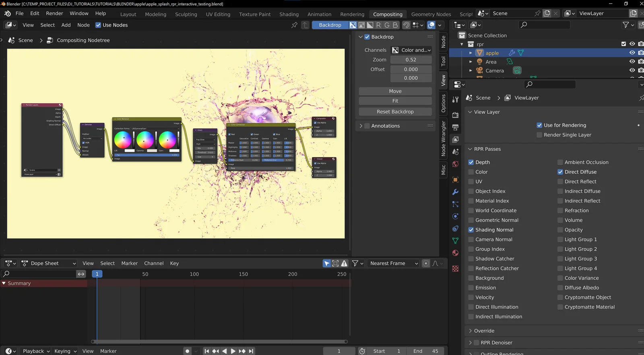The height and width of the screenshot is (355, 644).
Task: Open the Render properties tab icon
Action: [x=455, y=115]
